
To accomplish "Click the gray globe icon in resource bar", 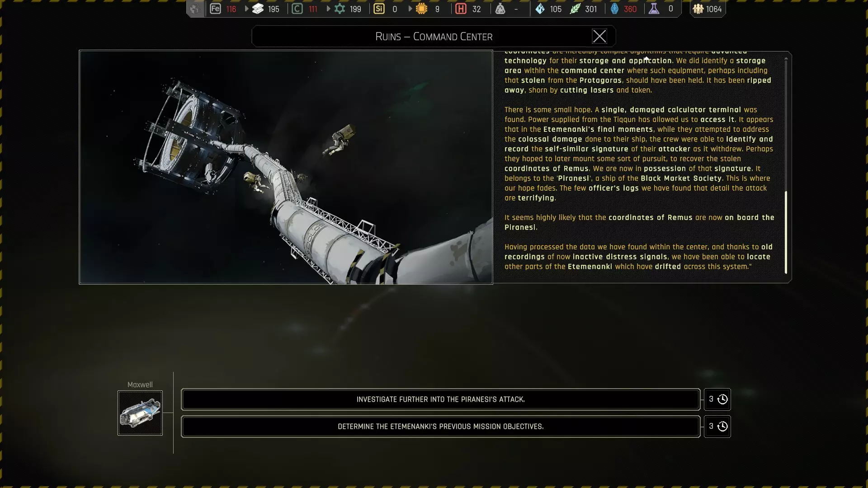I will (195, 9).
